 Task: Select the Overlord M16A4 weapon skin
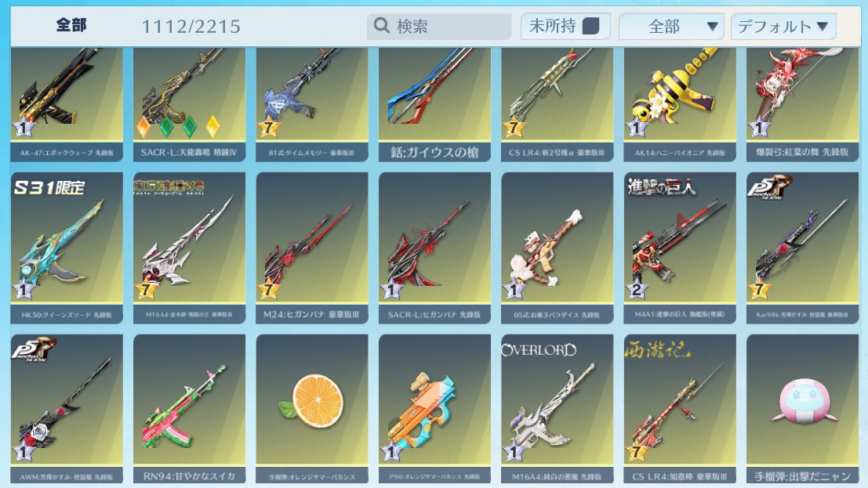(x=557, y=408)
